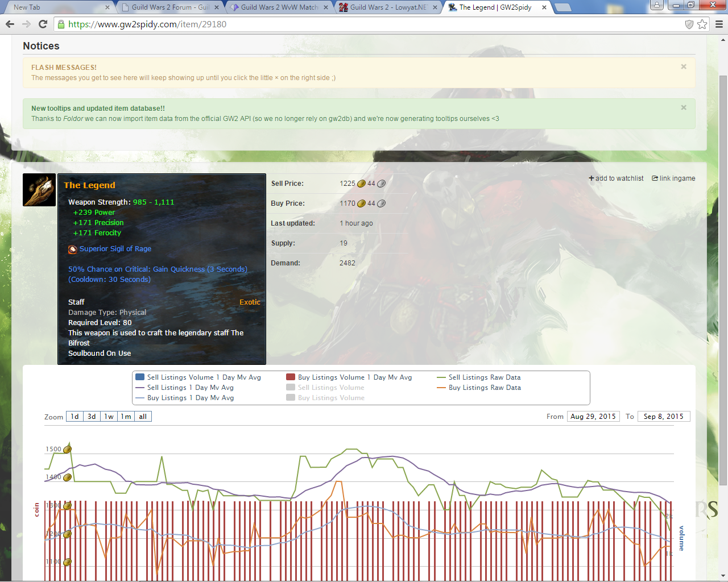728x582 pixels.
Task: Set chart zoom to 1w
Action: (x=109, y=417)
